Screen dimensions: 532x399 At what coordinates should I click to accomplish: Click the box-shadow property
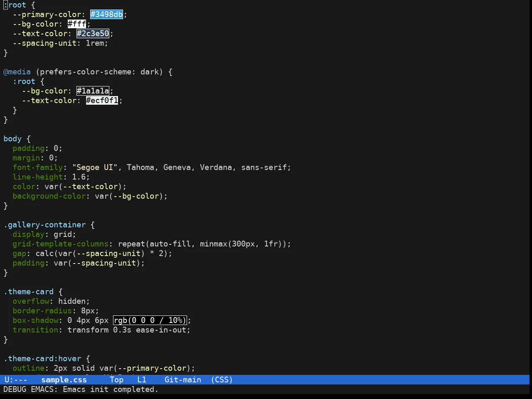click(35, 320)
